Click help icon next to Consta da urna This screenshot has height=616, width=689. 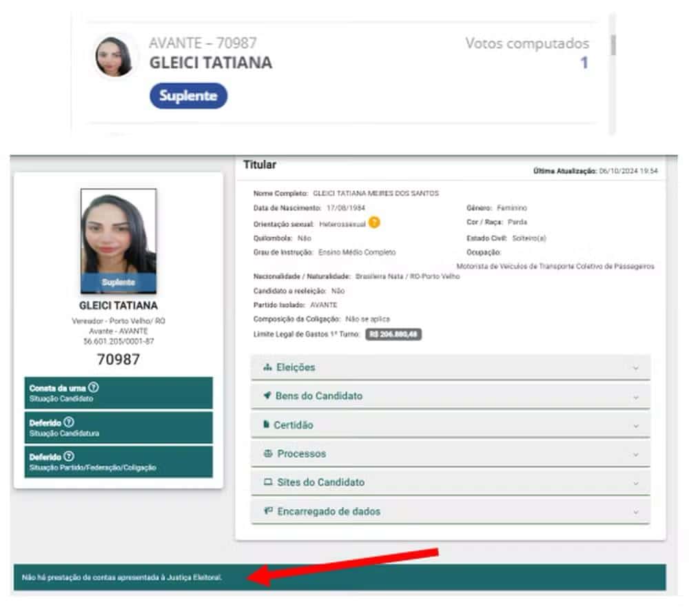coord(94,388)
